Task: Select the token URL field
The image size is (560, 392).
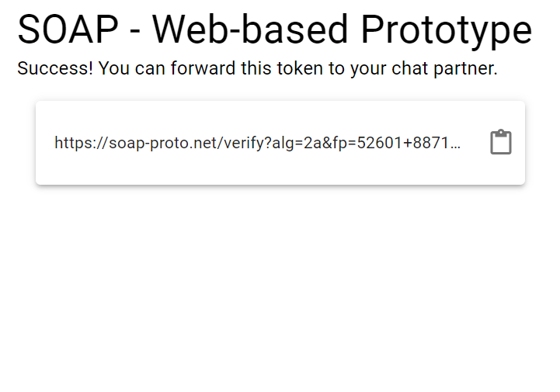Action: click(256, 143)
